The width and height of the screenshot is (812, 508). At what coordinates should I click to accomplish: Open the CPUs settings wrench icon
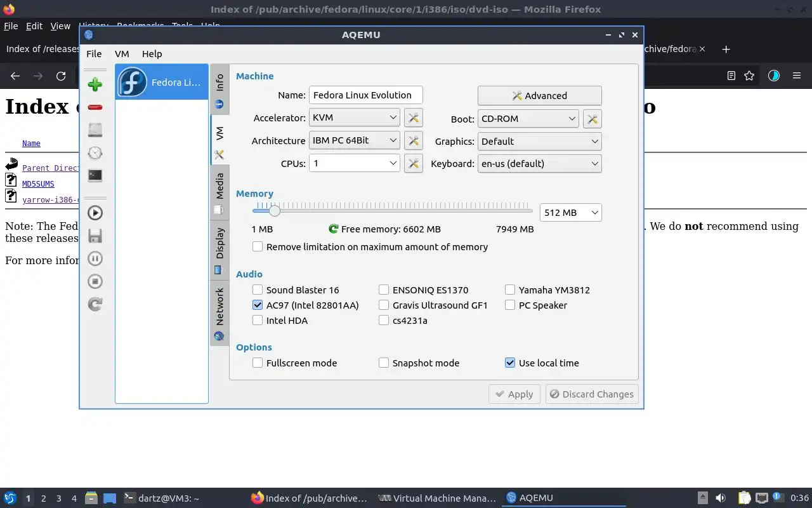coord(414,164)
